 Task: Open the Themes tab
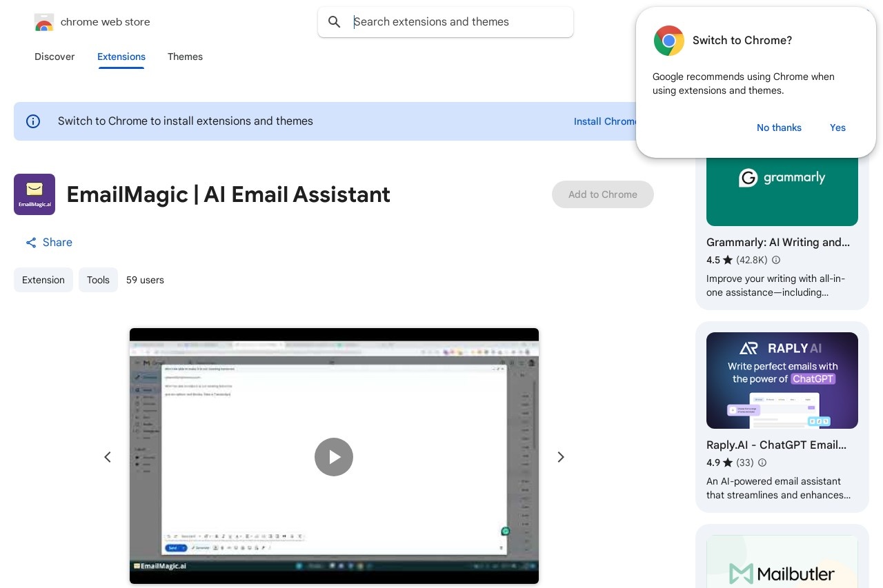tap(185, 57)
